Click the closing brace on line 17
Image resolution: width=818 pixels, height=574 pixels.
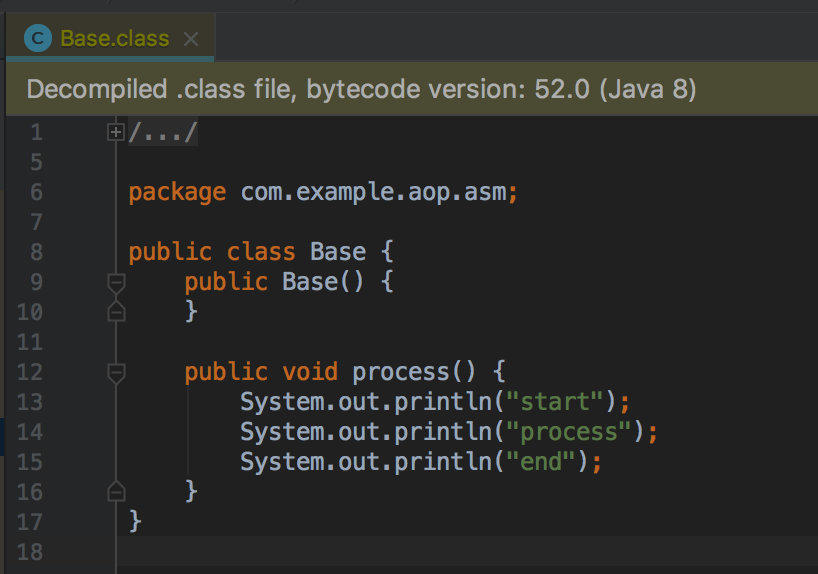[x=135, y=521]
